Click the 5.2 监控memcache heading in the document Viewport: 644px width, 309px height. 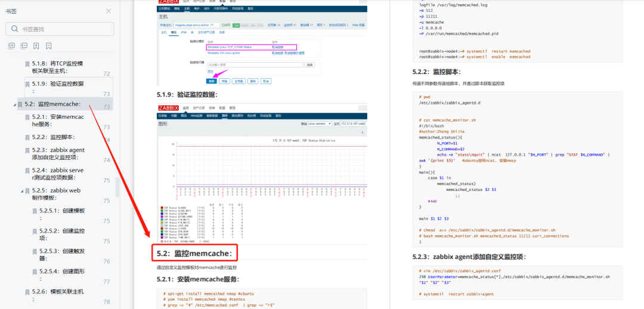click(x=194, y=254)
